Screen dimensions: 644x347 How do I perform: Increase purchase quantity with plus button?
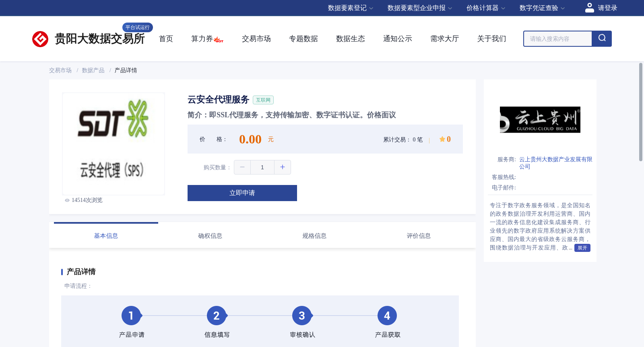[x=283, y=167]
